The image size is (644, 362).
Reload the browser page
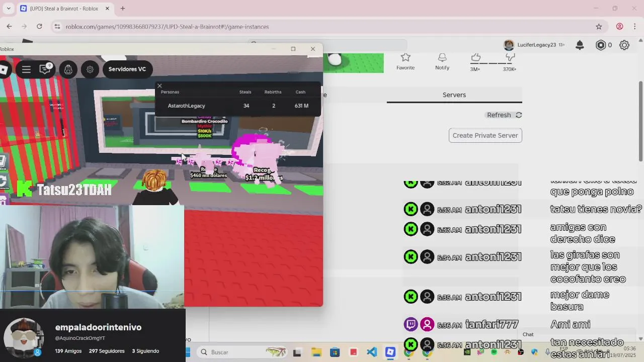pyautogui.click(x=39, y=26)
